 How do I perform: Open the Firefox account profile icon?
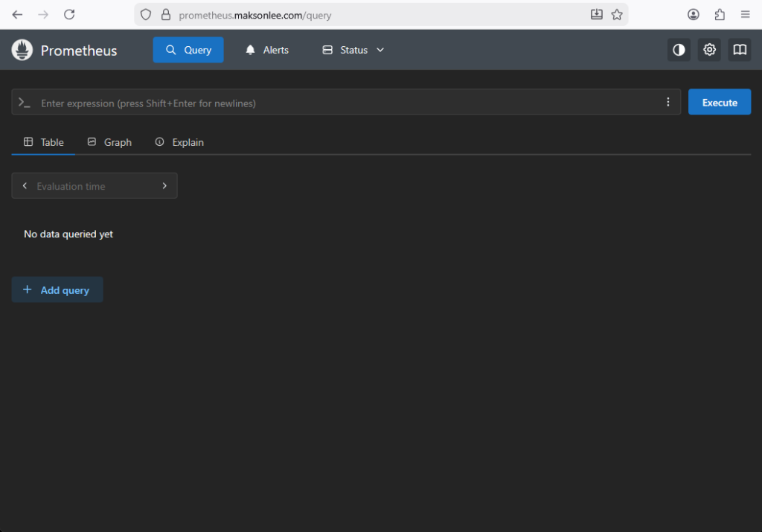[x=694, y=14]
